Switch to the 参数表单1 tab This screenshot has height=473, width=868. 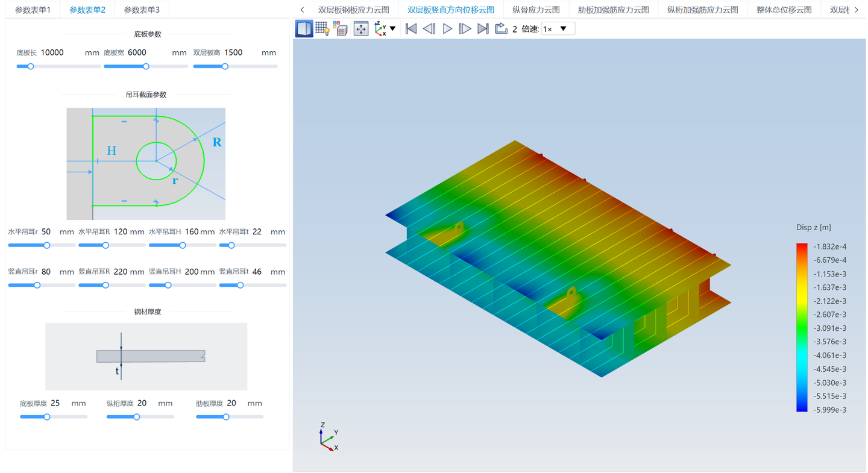[x=33, y=10]
